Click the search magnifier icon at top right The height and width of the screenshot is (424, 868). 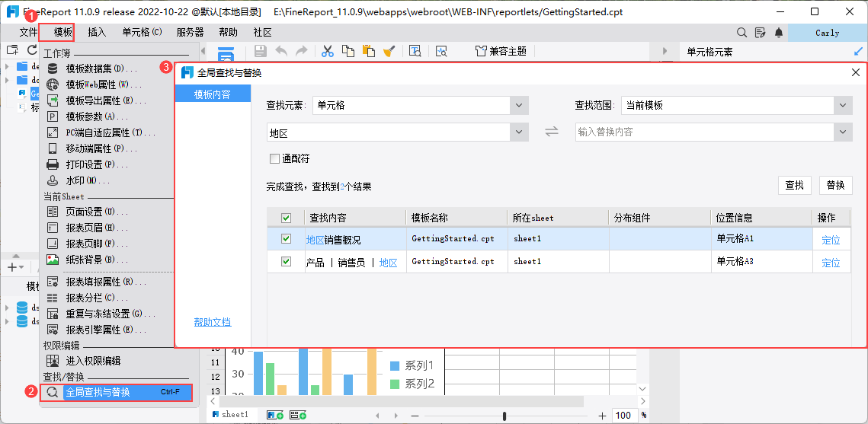pyautogui.click(x=741, y=33)
